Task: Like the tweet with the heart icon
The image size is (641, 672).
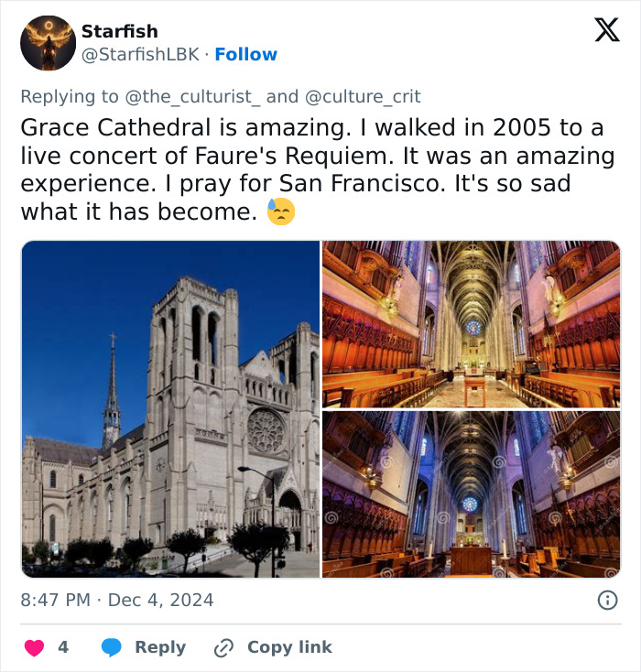Action: coord(34,647)
